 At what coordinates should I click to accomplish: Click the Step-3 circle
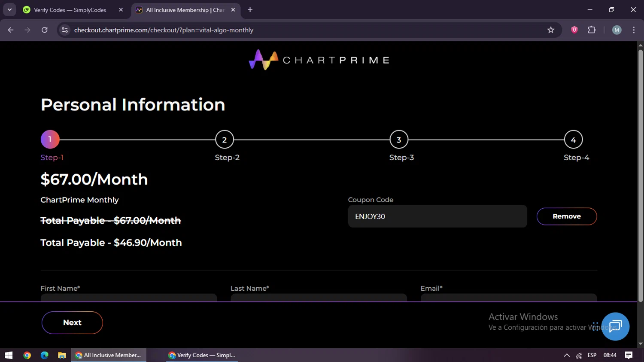pyautogui.click(x=399, y=140)
